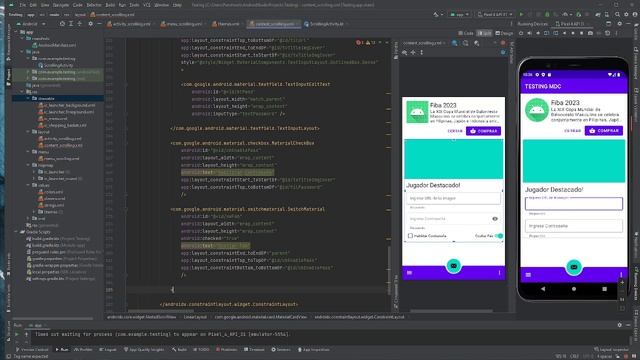Open the search everywhere magnifier icon
The height and width of the screenshot is (360, 640).
[618, 14]
